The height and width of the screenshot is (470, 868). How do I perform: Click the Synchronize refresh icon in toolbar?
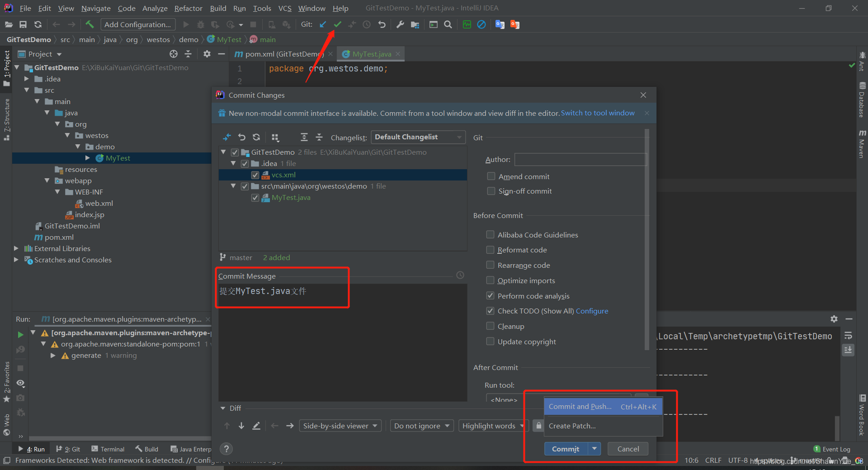tap(38, 24)
